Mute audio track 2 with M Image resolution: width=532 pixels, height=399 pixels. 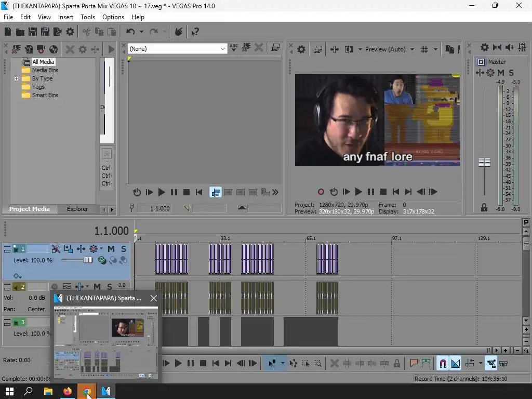[x=97, y=287]
